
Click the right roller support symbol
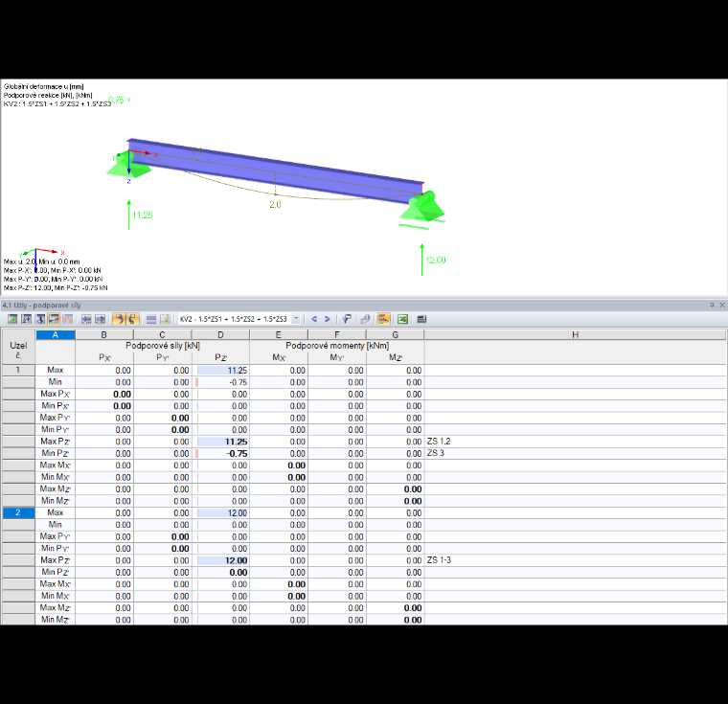point(423,207)
